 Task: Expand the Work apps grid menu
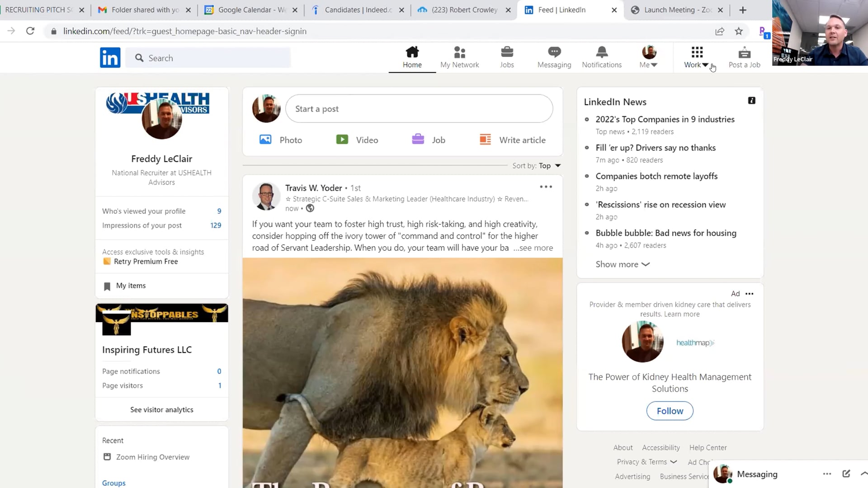click(697, 57)
